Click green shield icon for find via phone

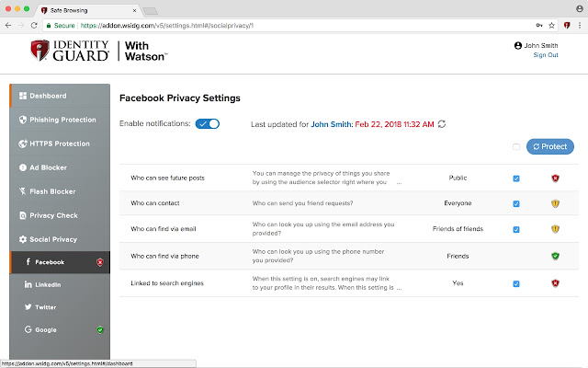(x=555, y=257)
